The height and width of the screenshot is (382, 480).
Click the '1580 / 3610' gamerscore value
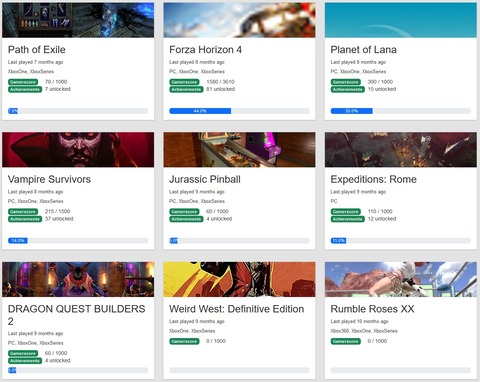click(220, 82)
